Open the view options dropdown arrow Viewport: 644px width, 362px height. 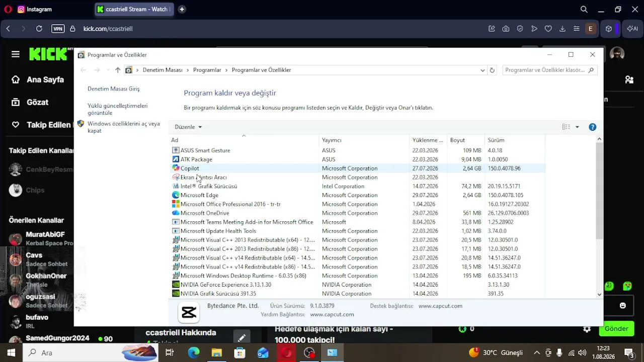click(577, 127)
